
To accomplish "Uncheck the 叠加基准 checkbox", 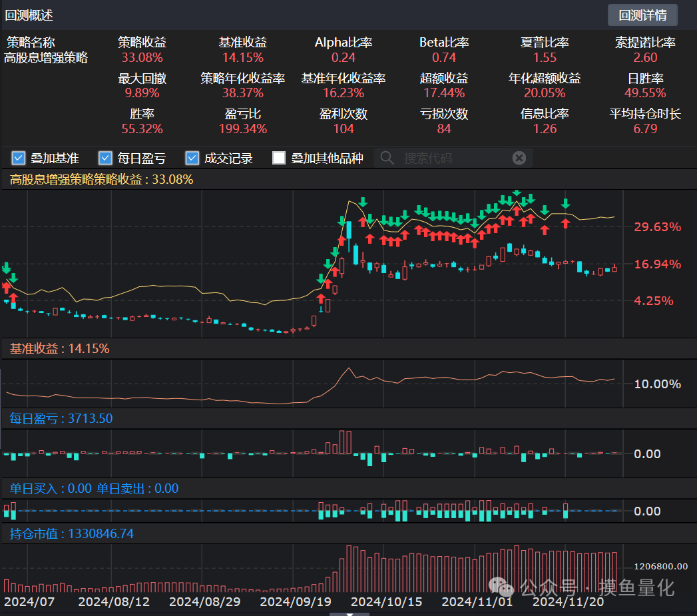I will 19,158.
